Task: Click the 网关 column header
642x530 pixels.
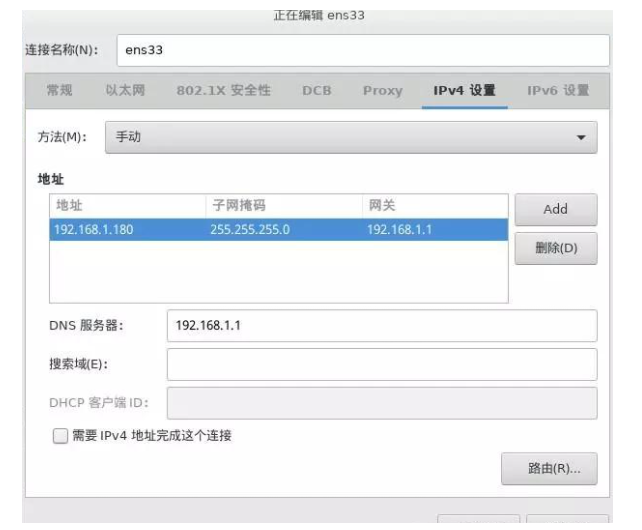Action: point(434,206)
